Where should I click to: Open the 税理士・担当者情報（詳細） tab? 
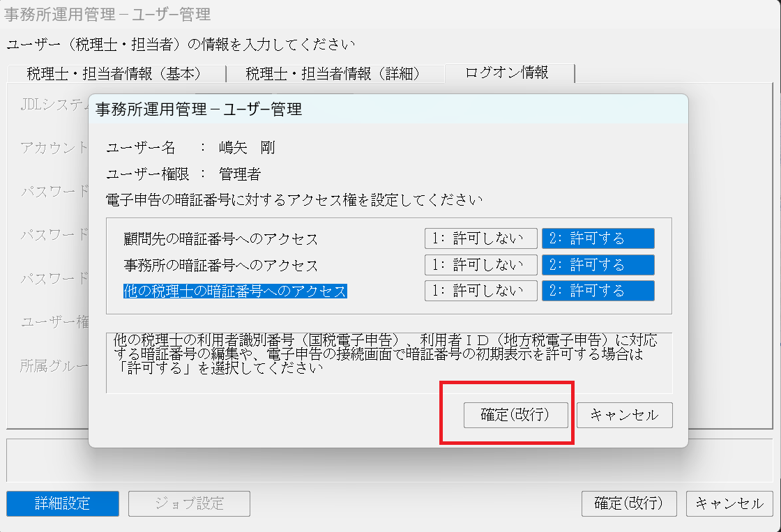coord(333,73)
